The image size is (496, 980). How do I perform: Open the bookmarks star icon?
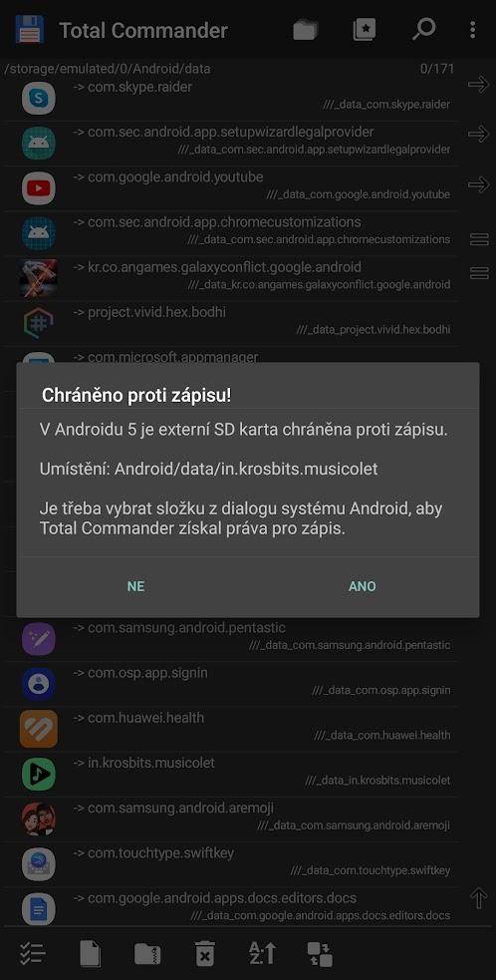click(365, 29)
